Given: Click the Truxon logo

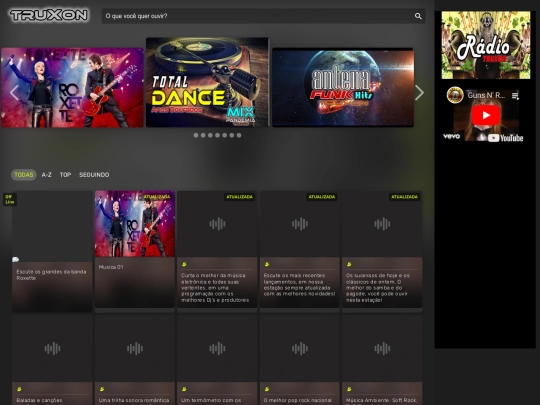Looking at the screenshot, I should click(x=49, y=15).
